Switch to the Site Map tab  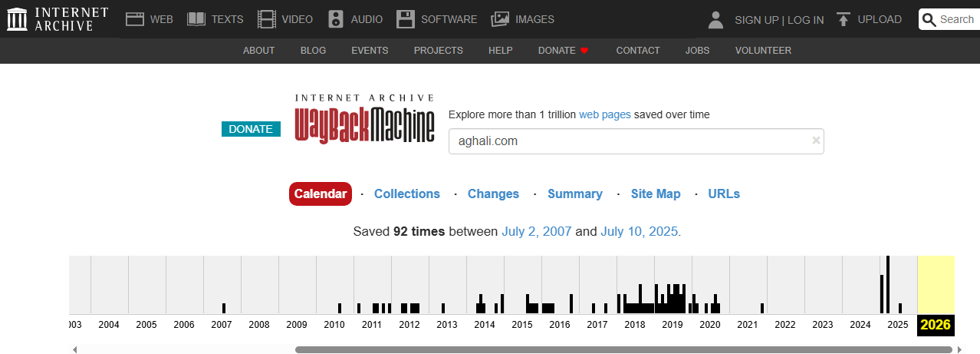pos(656,194)
